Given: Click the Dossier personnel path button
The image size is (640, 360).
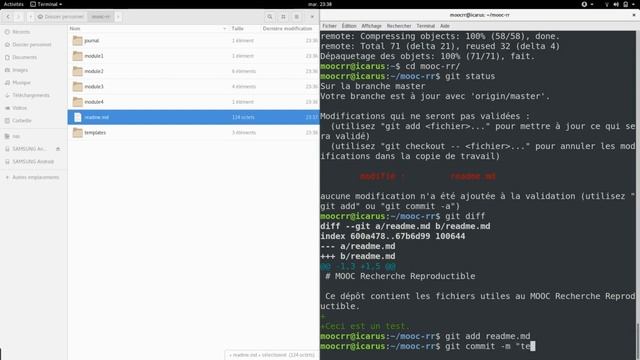Looking at the screenshot, I should click(61, 17).
